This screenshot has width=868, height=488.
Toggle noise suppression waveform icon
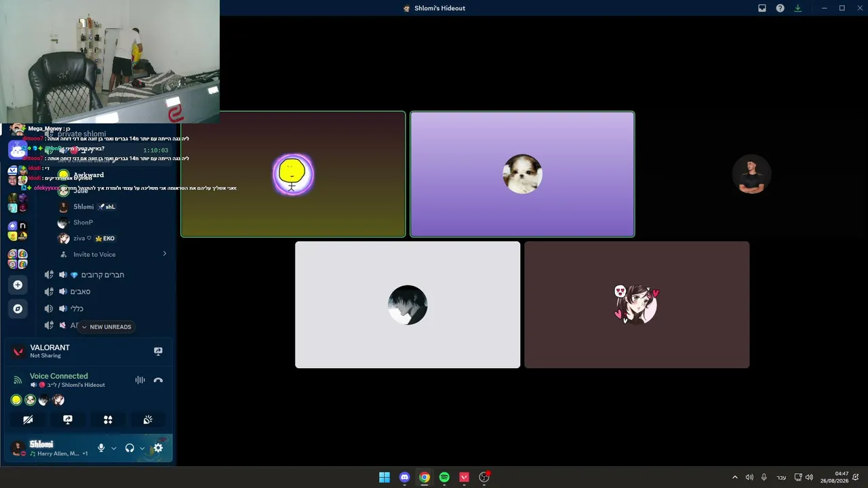coord(140,380)
